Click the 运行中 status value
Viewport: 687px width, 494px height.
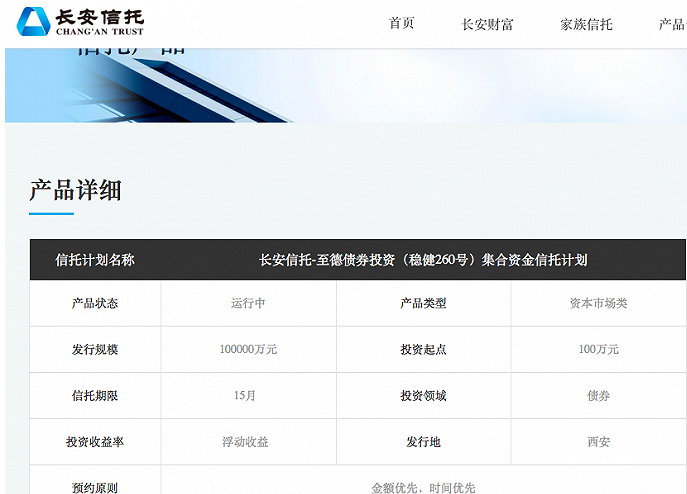point(248,303)
